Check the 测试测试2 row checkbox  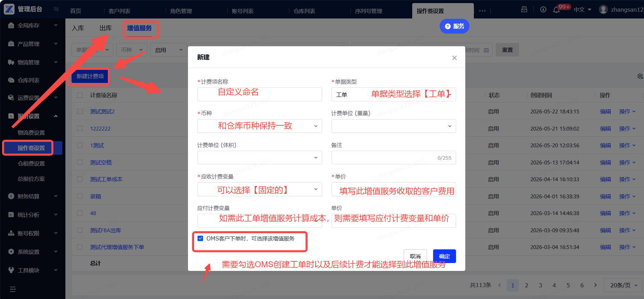[80, 111]
